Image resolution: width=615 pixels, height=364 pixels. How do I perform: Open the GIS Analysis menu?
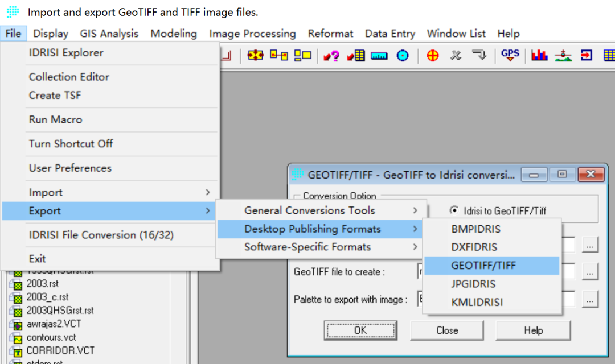109,34
